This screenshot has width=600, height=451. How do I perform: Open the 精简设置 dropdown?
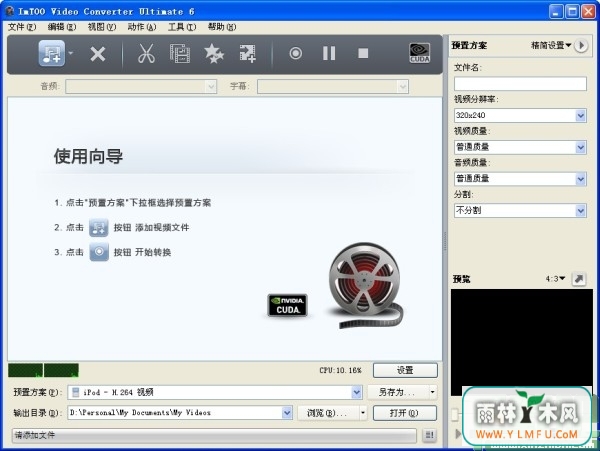[x=551, y=45]
